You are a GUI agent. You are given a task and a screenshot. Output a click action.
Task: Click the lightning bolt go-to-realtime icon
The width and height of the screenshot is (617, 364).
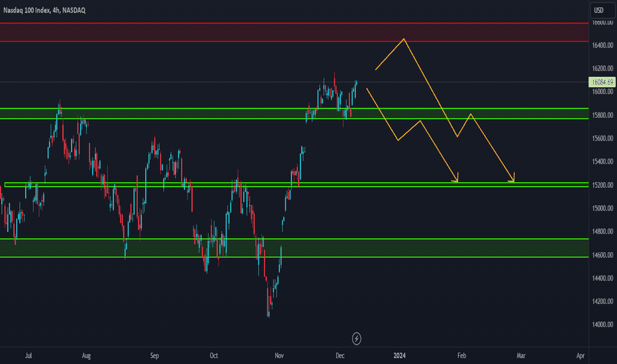point(356,338)
